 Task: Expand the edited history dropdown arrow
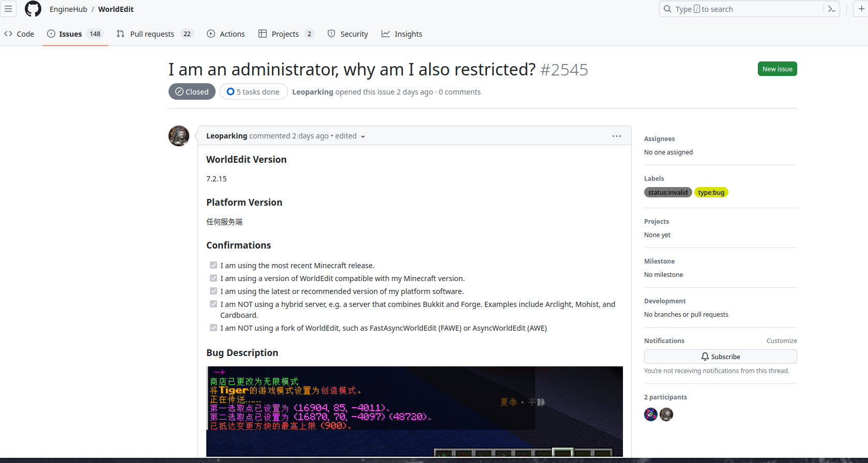363,136
